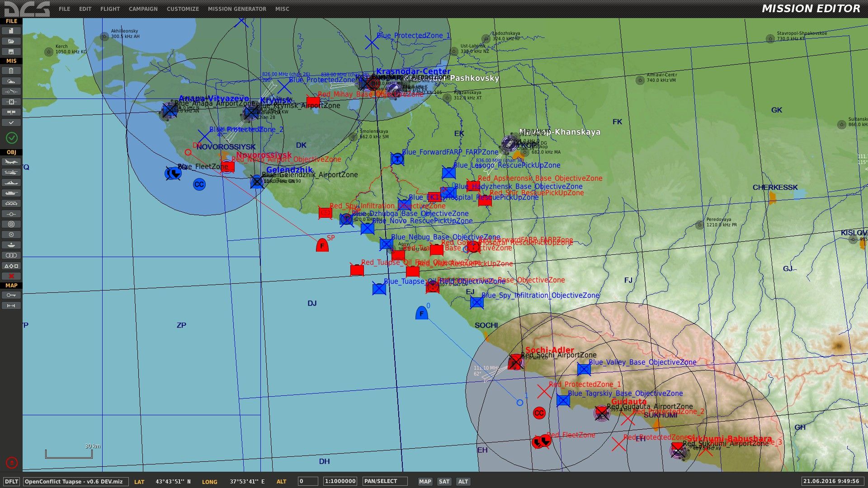Select the ground vehicle tank tool
The width and height of the screenshot is (868, 488).
click(11, 193)
